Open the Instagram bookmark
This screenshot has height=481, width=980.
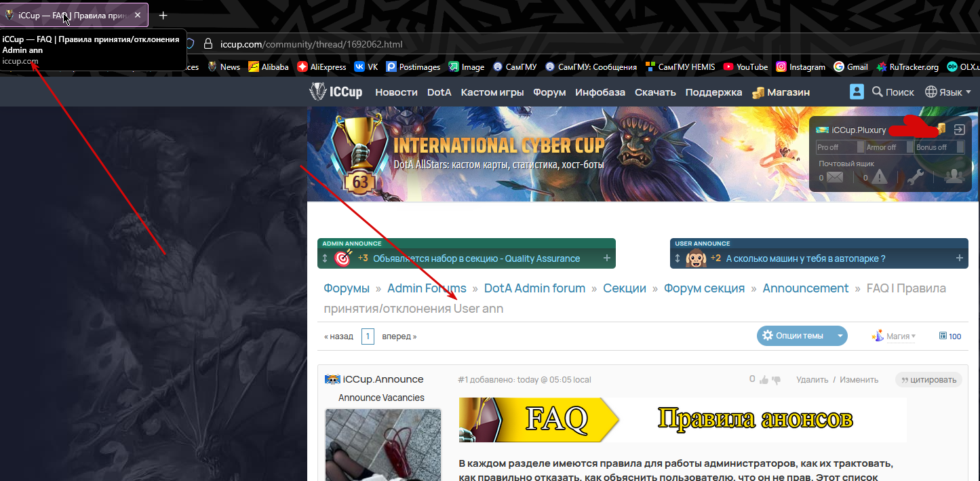[800, 66]
